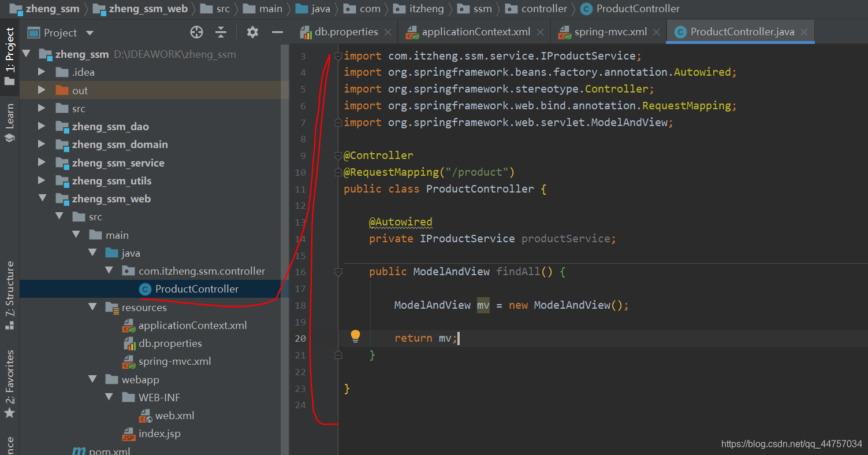The height and width of the screenshot is (455, 868).
Task: Collapse the WEB-INF folder arrow
Action: (x=109, y=397)
